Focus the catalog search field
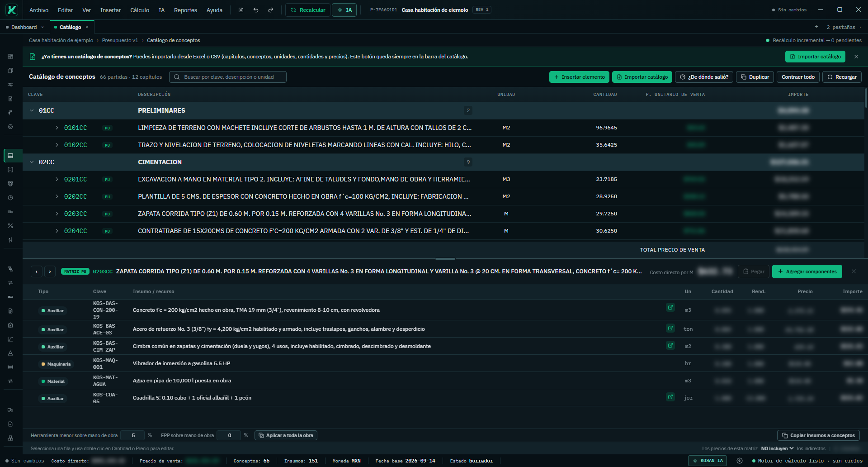Screen dimensions: 868x467 [228, 77]
